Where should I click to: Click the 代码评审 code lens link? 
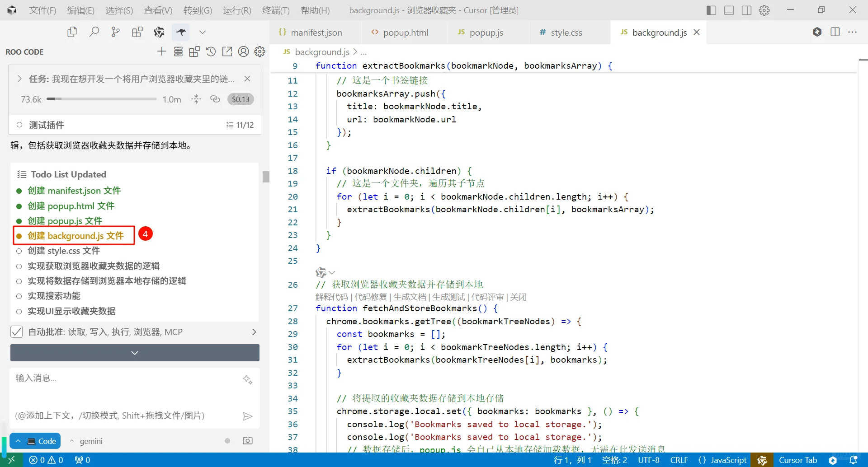coord(487,297)
